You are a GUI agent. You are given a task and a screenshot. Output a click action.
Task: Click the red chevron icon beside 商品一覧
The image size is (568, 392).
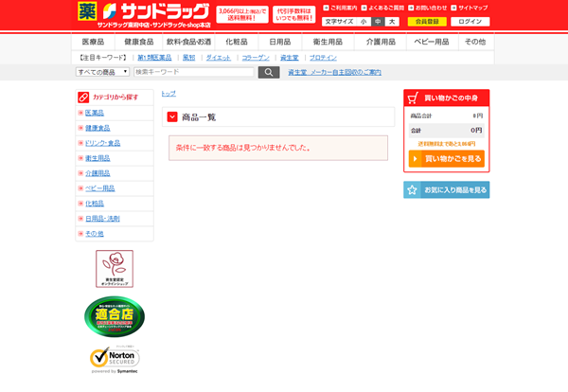coord(172,117)
